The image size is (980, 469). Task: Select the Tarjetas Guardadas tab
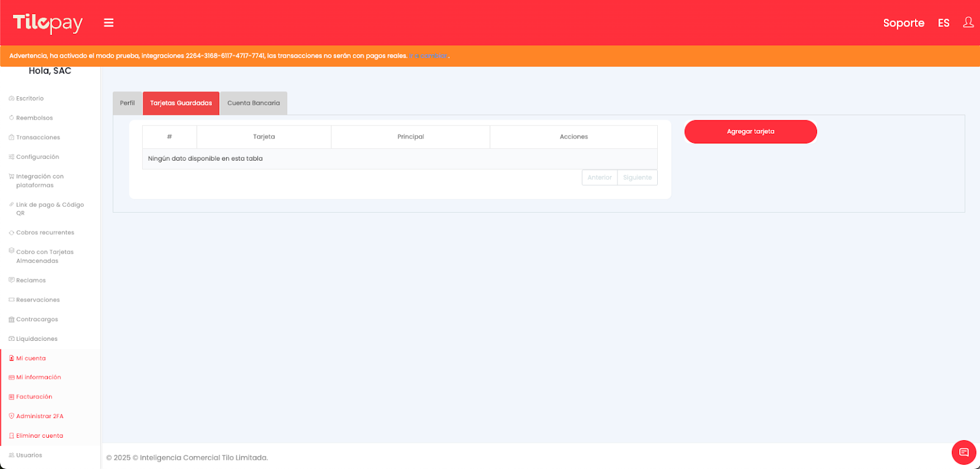pyautogui.click(x=181, y=103)
